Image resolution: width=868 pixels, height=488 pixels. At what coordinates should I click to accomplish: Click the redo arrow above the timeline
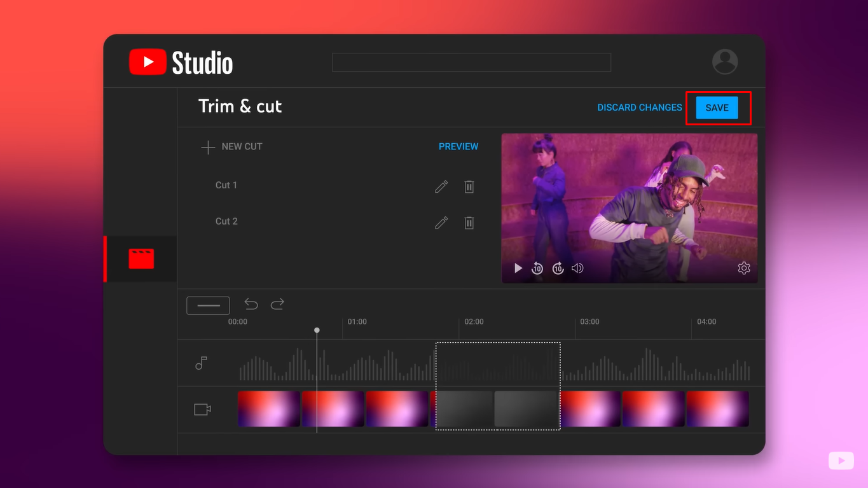277,304
